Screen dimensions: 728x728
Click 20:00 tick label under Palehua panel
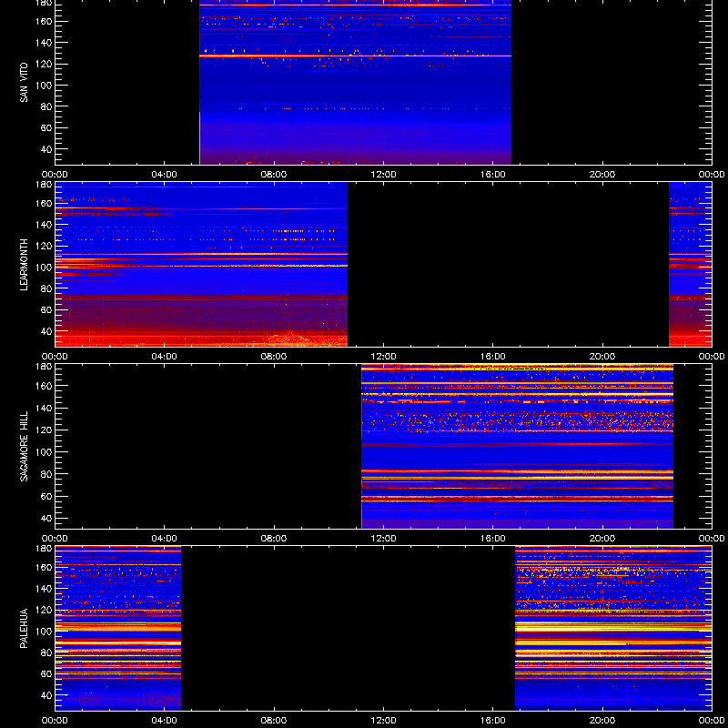pyautogui.click(x=602, y=721)
